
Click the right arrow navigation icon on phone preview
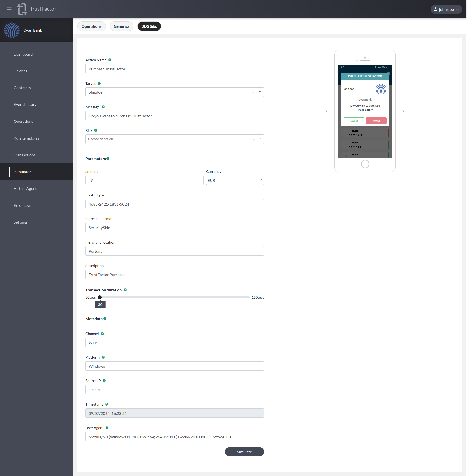403,111
